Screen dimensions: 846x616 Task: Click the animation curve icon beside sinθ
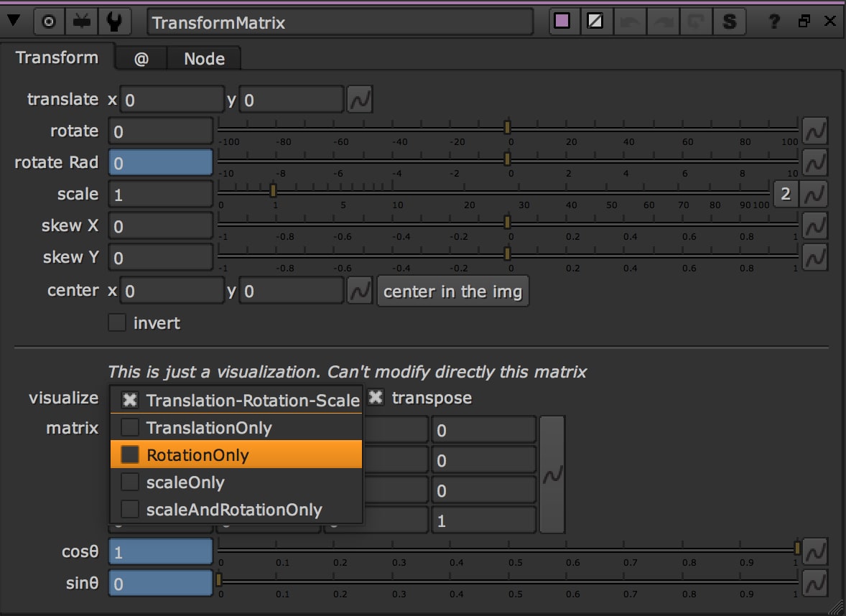(815, 583)
